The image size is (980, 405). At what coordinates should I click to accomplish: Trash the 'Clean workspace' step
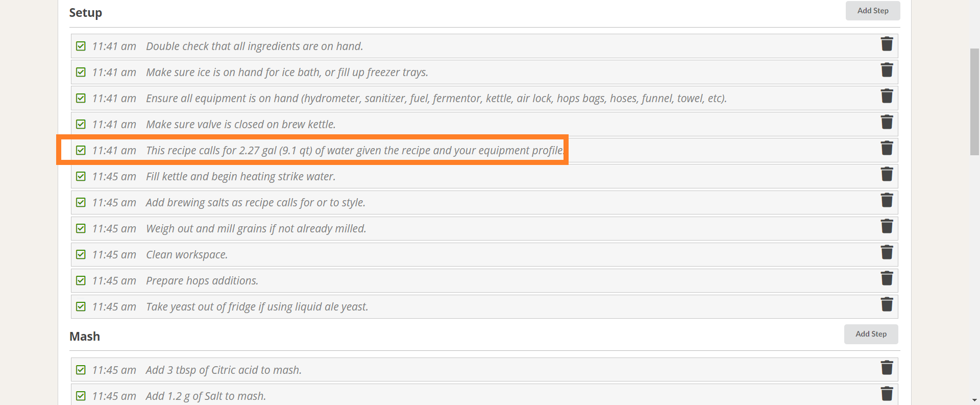click(x=887, y=252)
